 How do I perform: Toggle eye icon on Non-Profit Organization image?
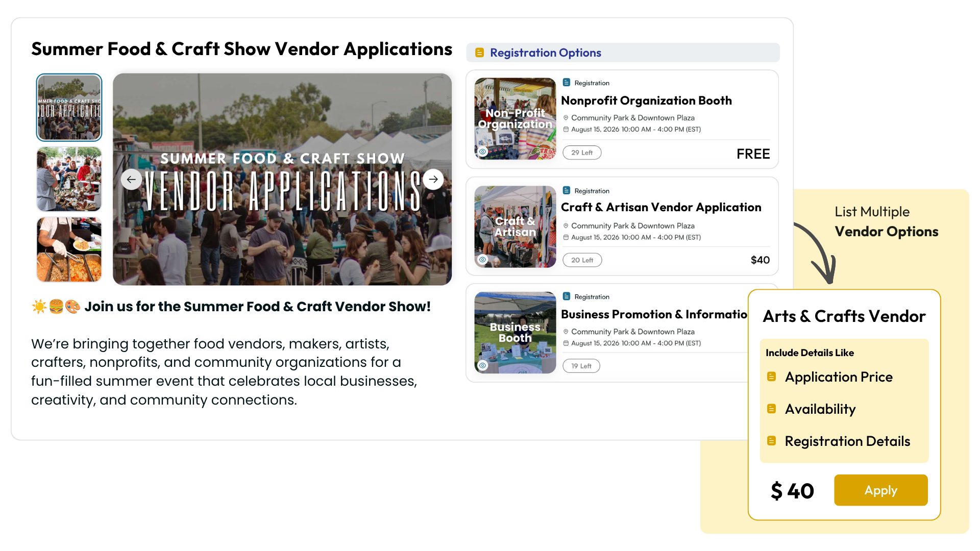pyautogui.click(x=482, y=152)
